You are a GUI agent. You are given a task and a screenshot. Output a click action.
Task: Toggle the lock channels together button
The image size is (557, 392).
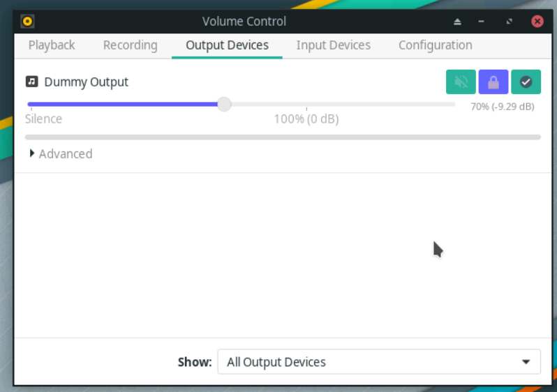(x=493, y=82)
